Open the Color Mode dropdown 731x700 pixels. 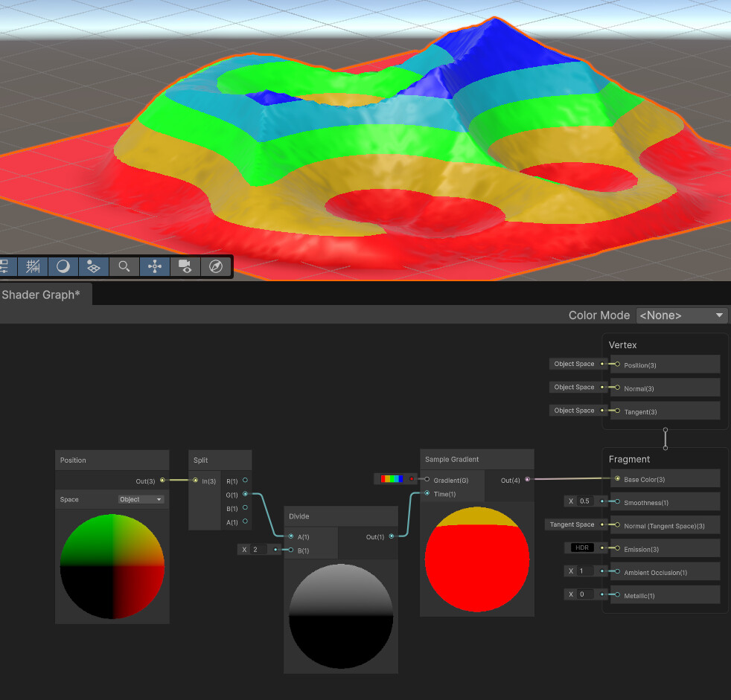coord(681,315)
